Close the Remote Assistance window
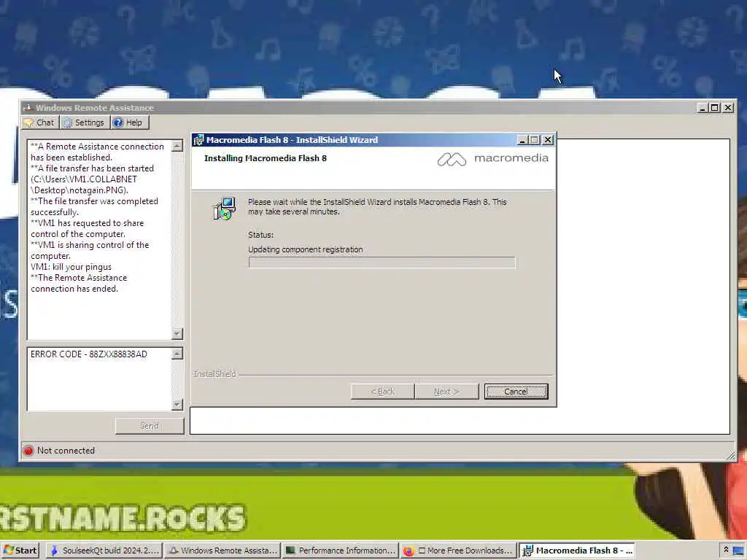 pyautogui.click(x=728, y=108)
